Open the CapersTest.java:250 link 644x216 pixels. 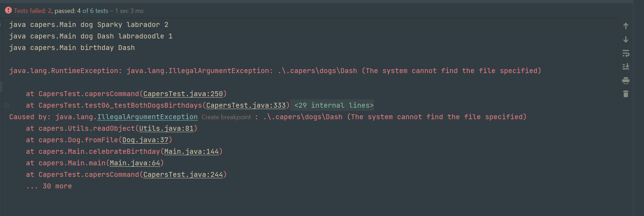click(x=183, y=94)
